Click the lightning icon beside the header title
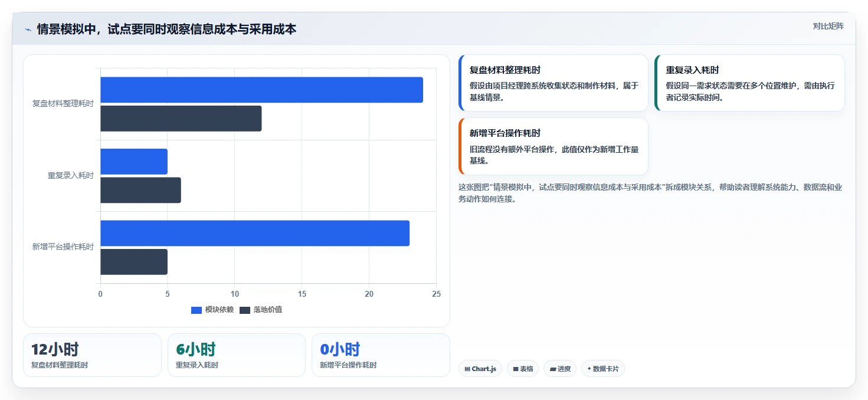The height and width of the screenshot is (400, 868). (28, 29)
